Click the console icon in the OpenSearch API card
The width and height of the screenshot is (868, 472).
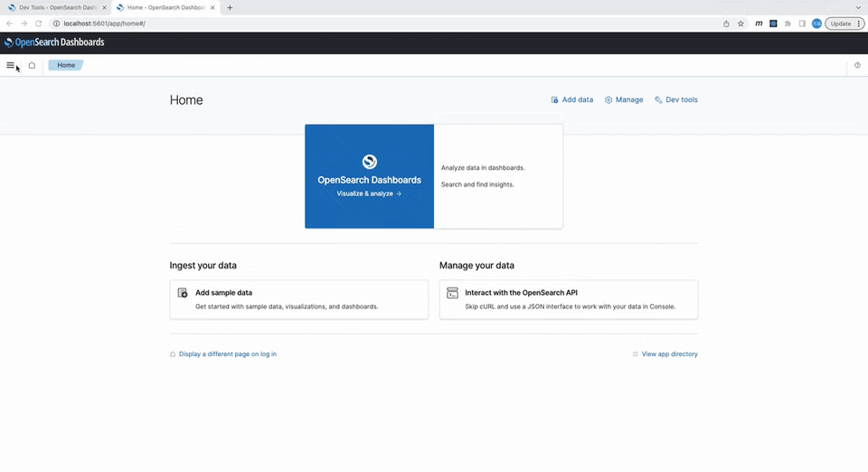pyautogui.click(x=452, y=293)
